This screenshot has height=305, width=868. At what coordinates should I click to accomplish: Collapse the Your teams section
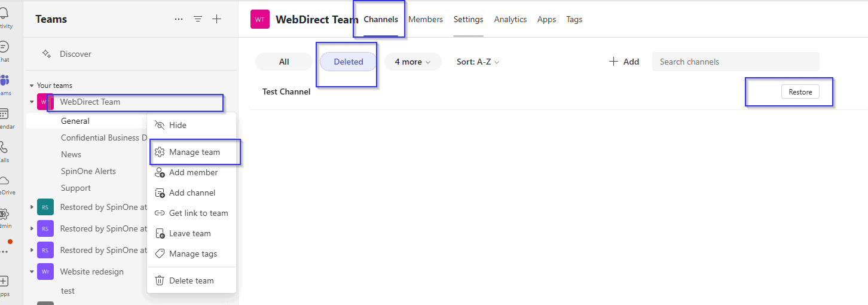coord(32,86)
